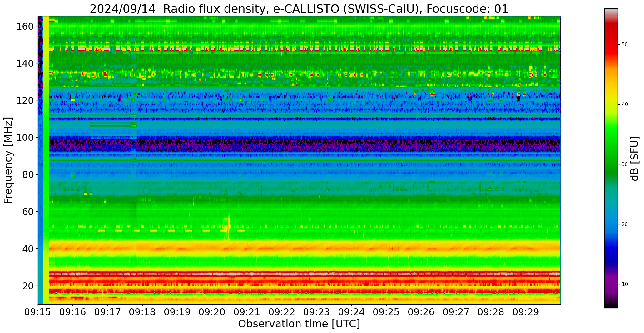Click the 09:23 time tick label
Image resolution: width=644 pixels, height=333 pixels.
pos(317,312)
